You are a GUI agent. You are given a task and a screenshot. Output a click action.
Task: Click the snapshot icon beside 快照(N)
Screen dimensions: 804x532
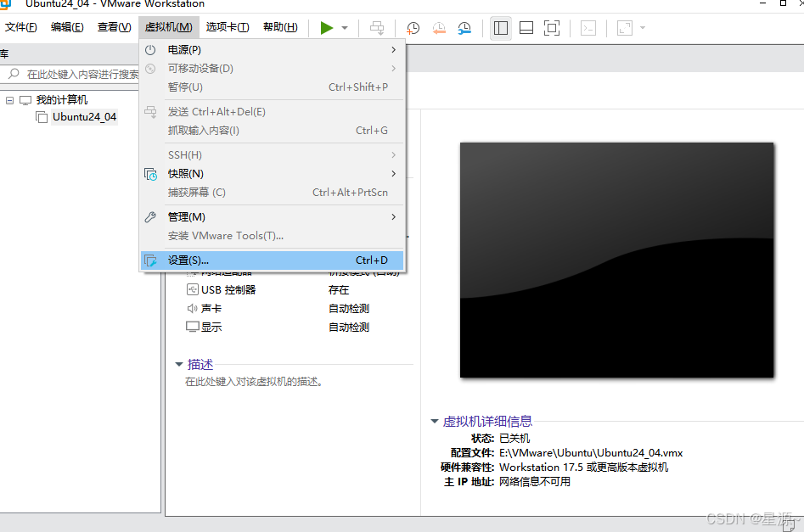point(151,174)
